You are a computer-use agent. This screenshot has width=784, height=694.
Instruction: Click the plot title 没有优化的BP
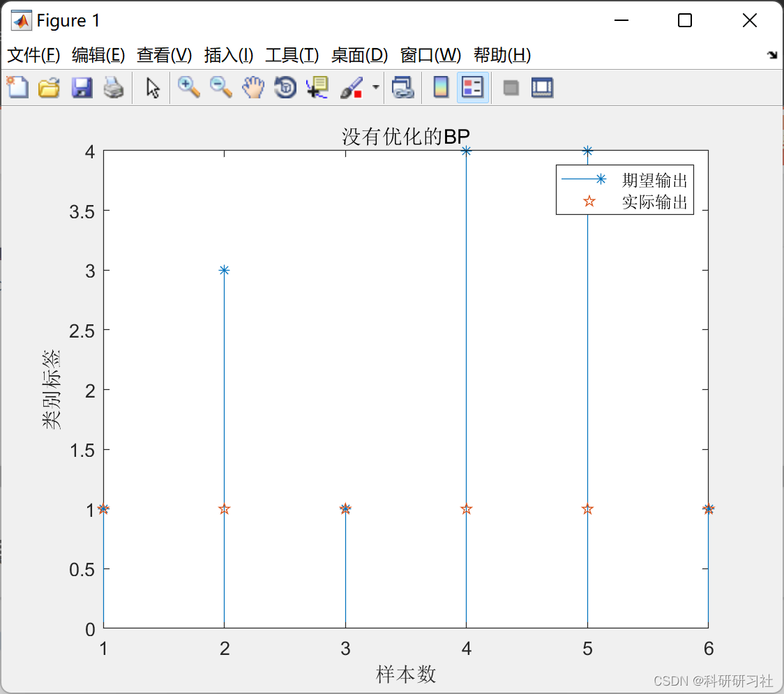tap(406, 137)
